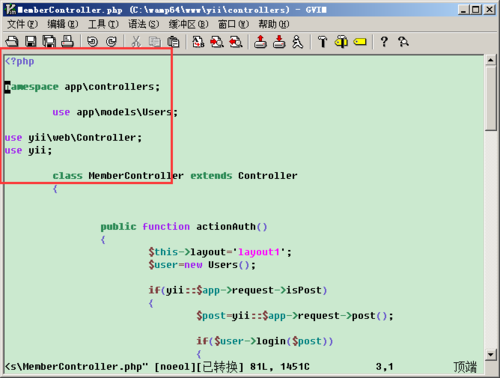Click 'app\controllers;' namespace text
500x378 pixels.
112,87
